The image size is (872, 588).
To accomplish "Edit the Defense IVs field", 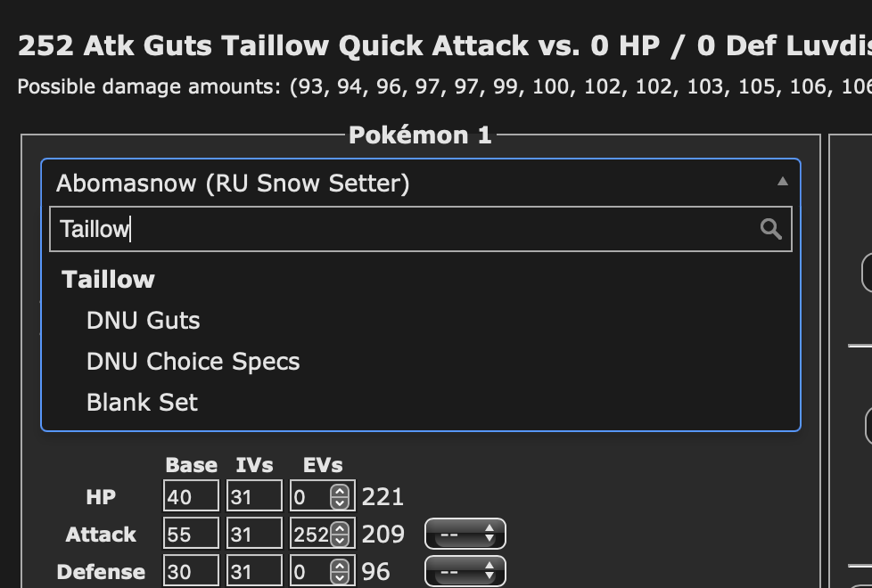I will point(254,571).
